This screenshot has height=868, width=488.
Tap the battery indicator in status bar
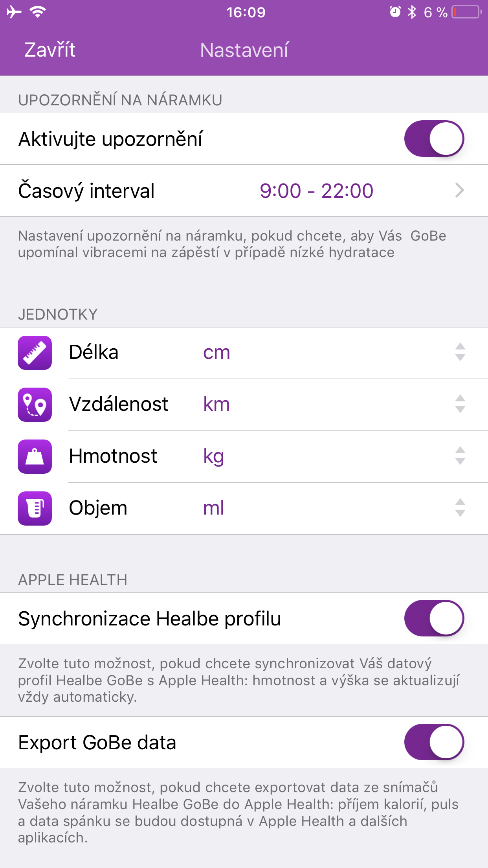(467, 12)
